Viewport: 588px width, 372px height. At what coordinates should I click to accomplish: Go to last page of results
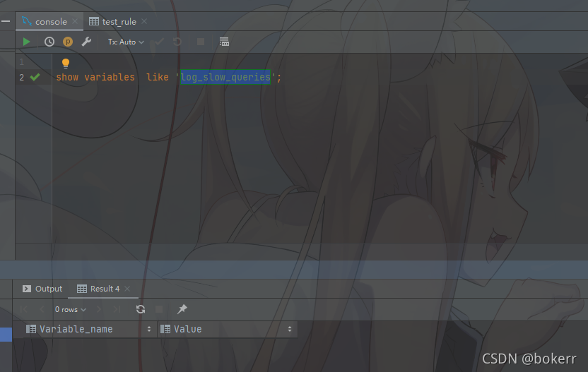pos(117,309)
